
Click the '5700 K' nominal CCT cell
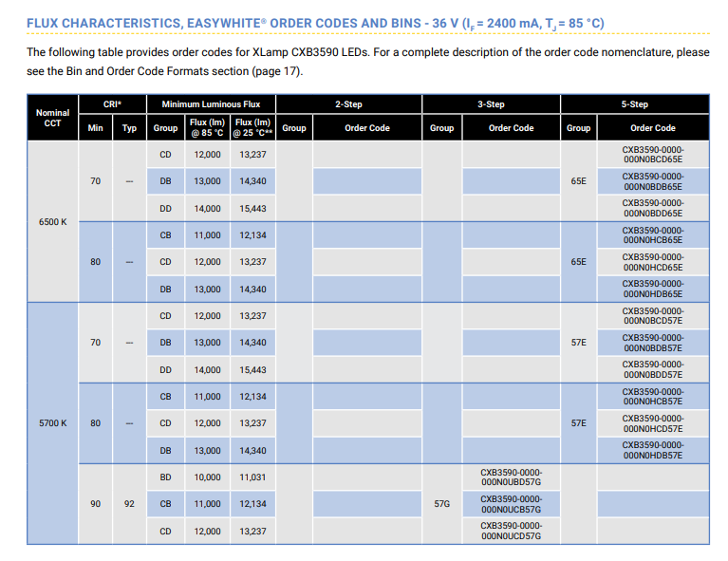52,423
